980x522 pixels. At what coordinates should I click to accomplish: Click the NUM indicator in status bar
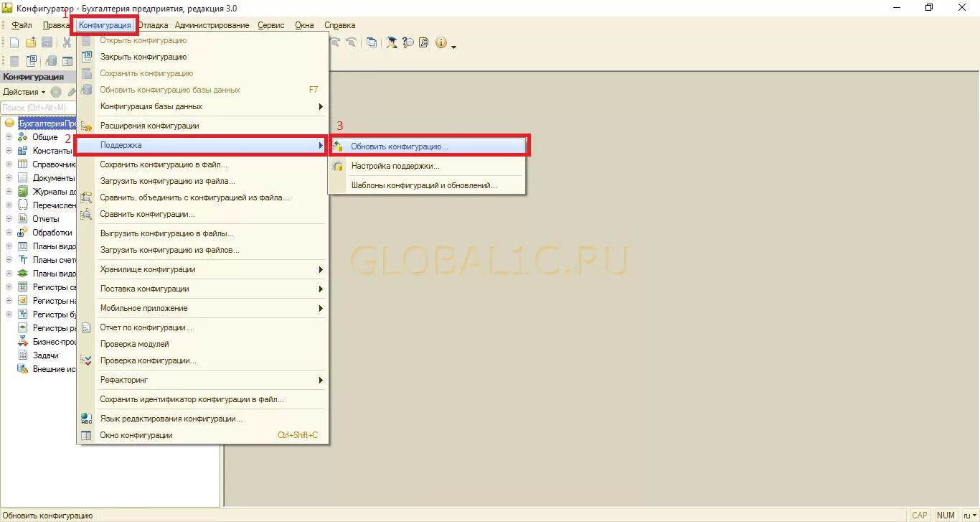(x=946, y=516)
